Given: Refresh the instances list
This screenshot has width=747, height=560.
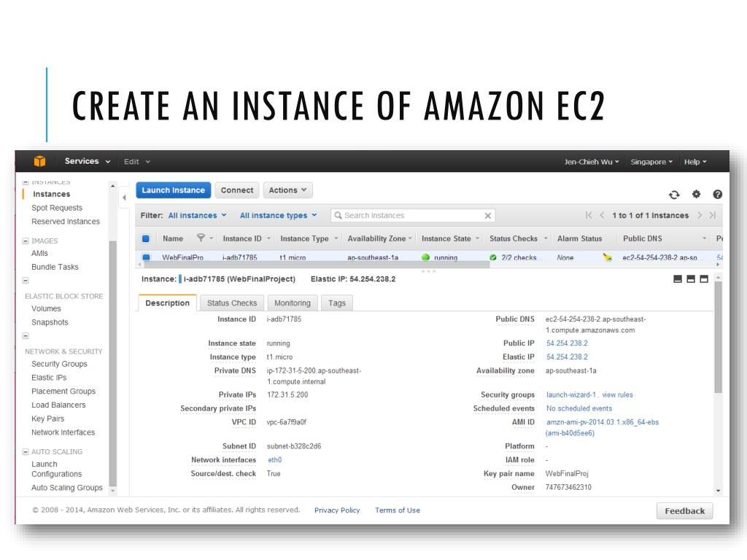Looking at the screenshot, I should [x=674, y=195].
